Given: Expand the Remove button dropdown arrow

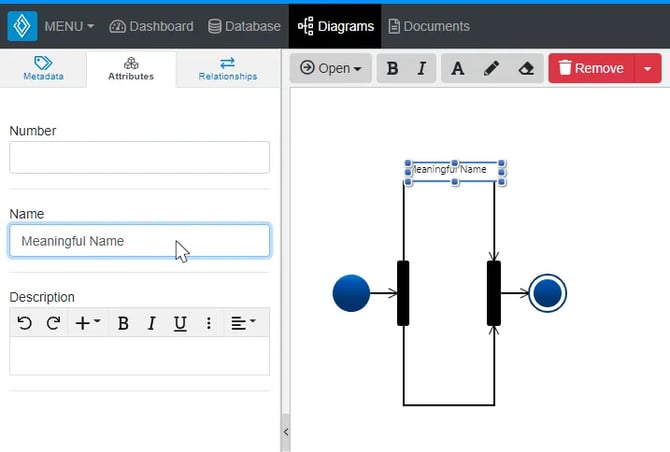Looking at the screenshot, I should [x=648, y=68].
